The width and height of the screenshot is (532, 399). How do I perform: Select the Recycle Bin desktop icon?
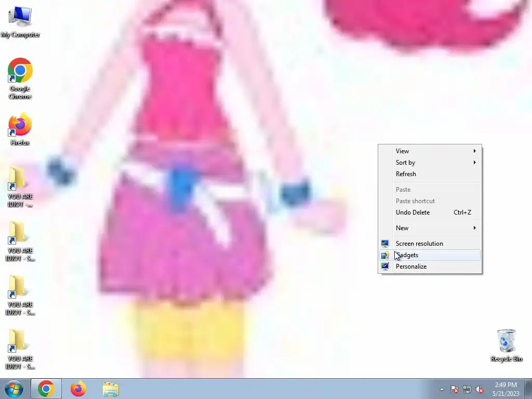pyautogui.click(x=506, y=345)
